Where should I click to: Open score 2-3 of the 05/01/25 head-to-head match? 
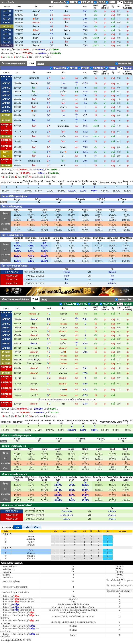pyautogui.click(x=51, y=19)
